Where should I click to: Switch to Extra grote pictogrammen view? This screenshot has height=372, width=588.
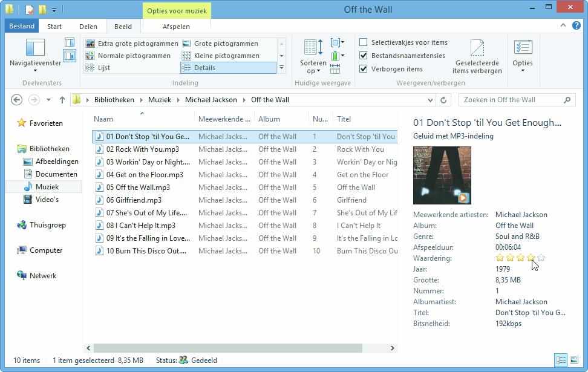pos(132,44)
